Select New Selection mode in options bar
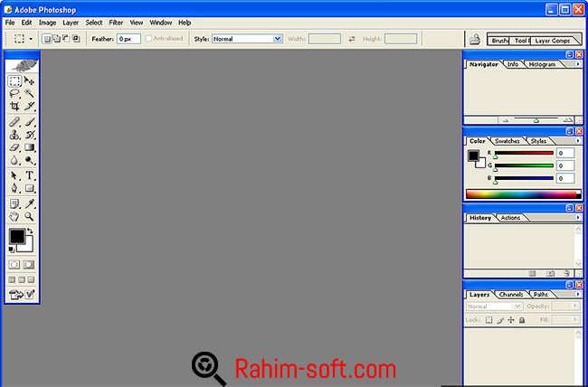Viewport: 588px width, 387px height. (x=47, y=39)
